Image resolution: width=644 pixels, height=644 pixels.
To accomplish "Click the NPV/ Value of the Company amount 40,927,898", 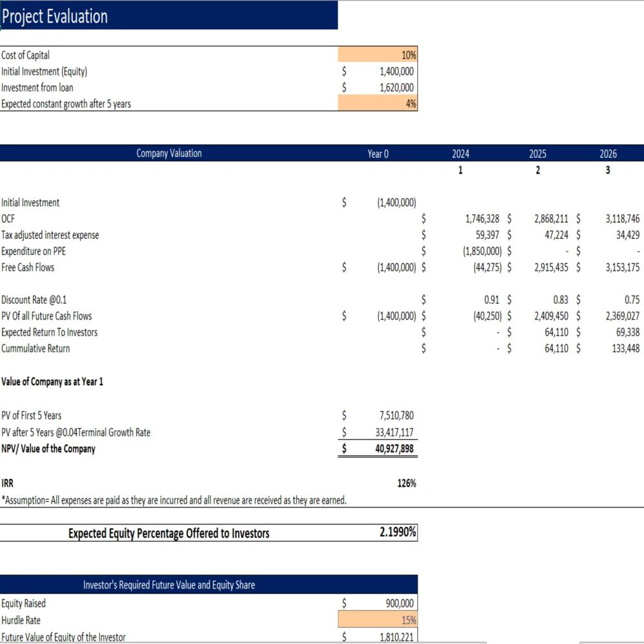I will click(394, 449).
